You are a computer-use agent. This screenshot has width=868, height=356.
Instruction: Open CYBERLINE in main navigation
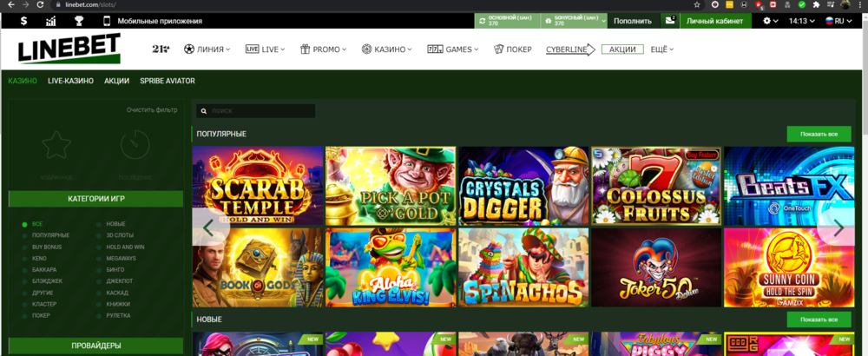[x=570, y=49]
